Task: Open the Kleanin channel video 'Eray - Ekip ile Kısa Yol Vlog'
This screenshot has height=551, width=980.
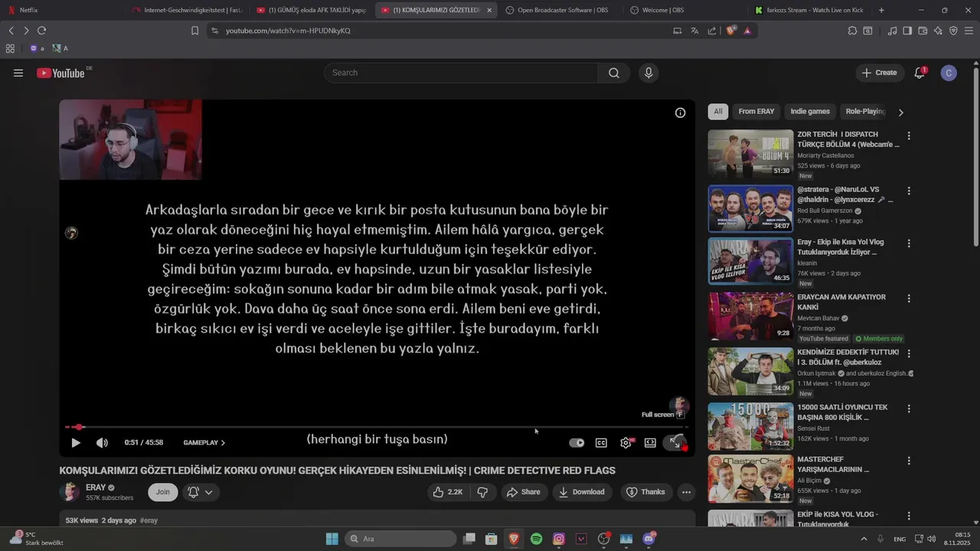Action: coord(750,261)
